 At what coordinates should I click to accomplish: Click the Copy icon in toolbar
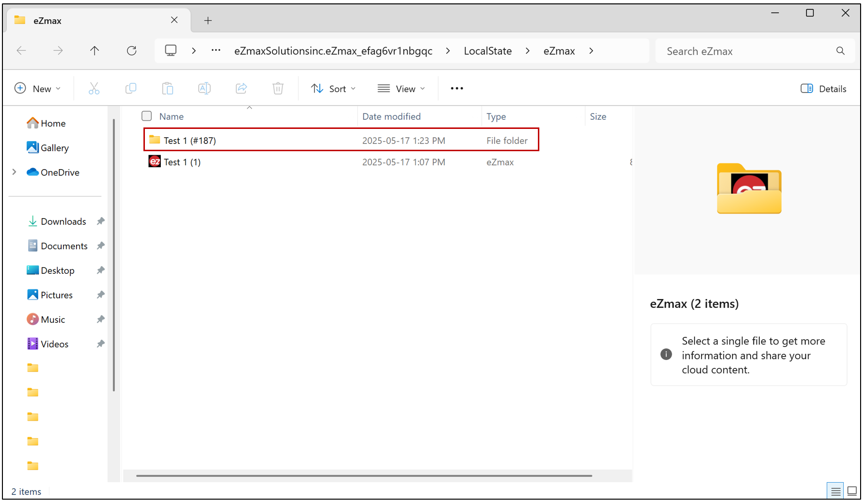tap(131, 89)
